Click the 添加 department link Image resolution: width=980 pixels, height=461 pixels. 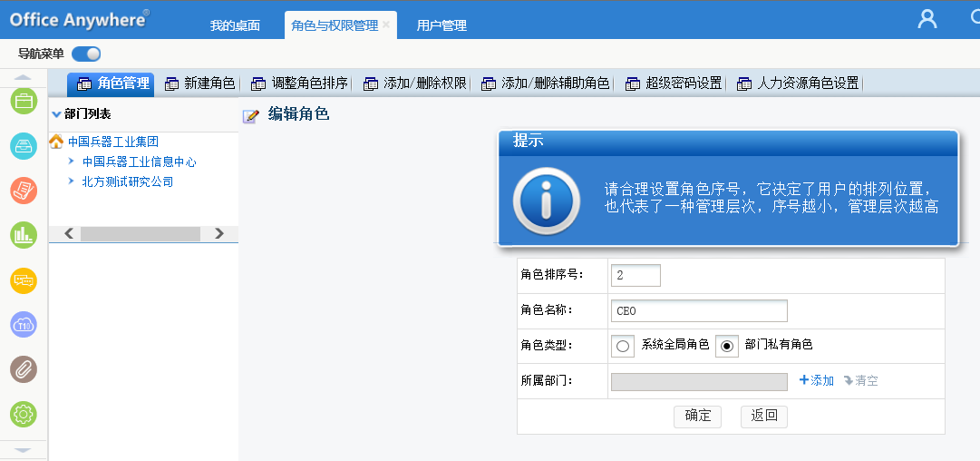click(816, 381)
